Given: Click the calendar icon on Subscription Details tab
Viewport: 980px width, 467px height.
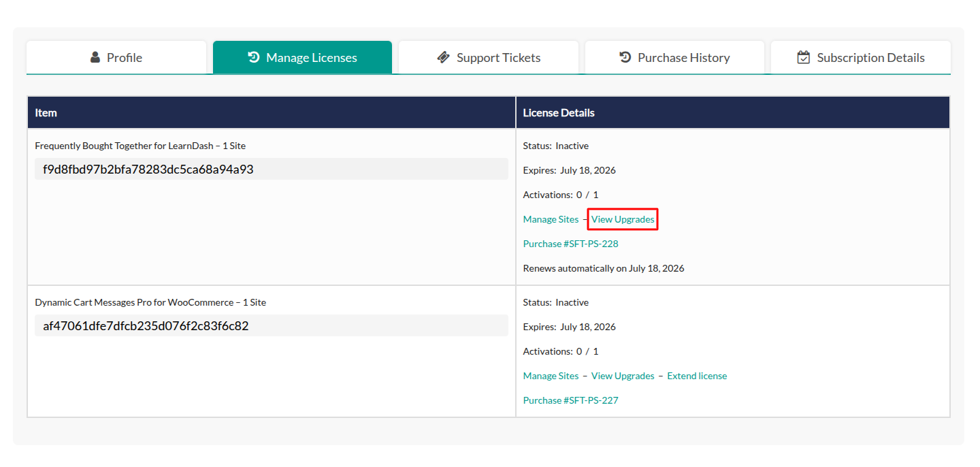Looking at the screenshot, I should pos(804,58).
